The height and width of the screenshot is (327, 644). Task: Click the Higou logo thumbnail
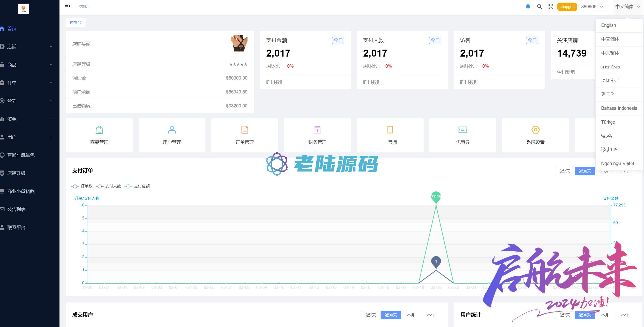[x=23, y=9]
